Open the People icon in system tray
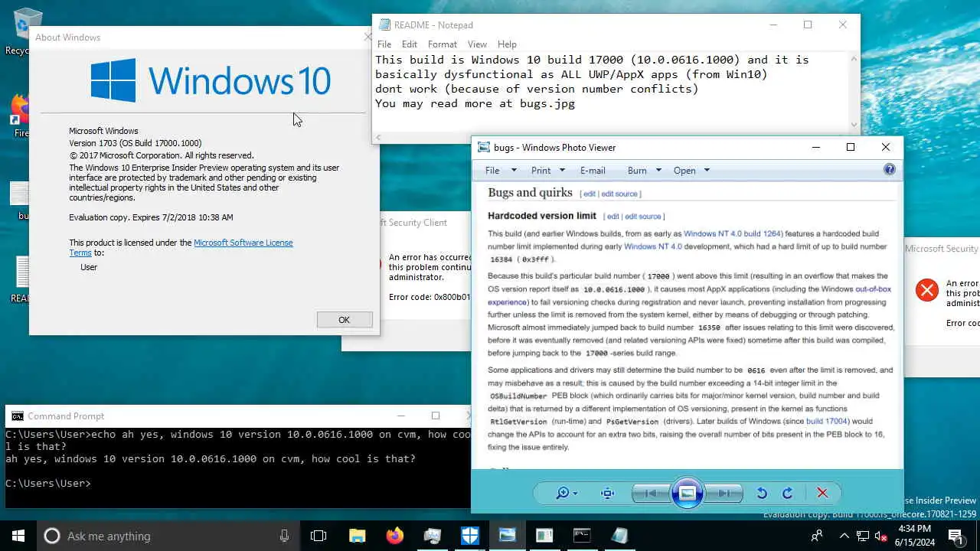 [x=818, y=536]
